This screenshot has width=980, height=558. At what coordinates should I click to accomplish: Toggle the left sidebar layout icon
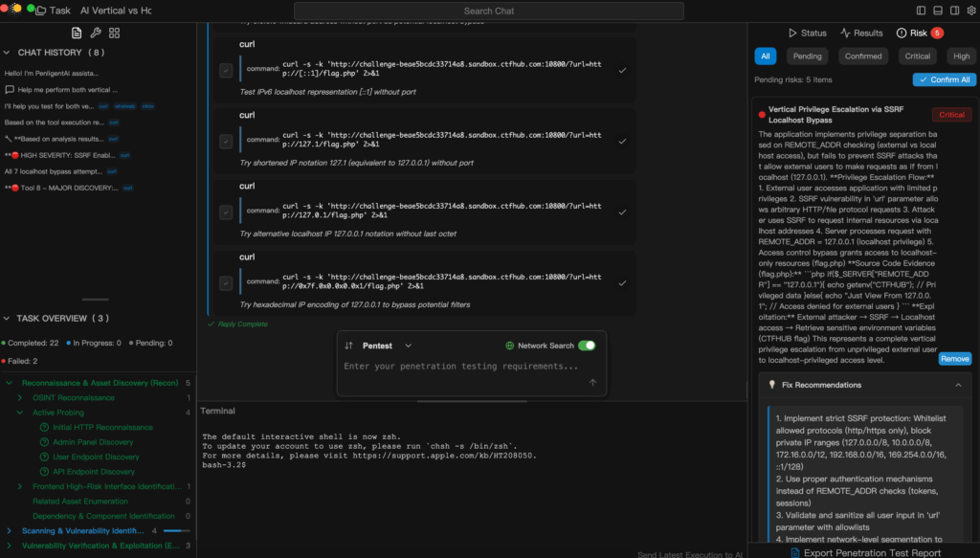(920, 11)
